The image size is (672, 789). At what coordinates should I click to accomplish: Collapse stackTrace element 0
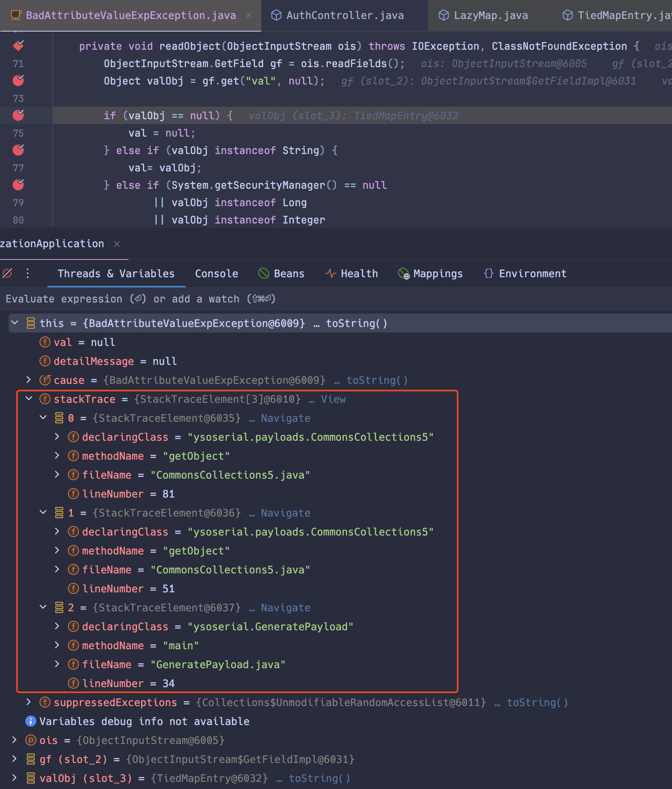click(x=43, y=418)
